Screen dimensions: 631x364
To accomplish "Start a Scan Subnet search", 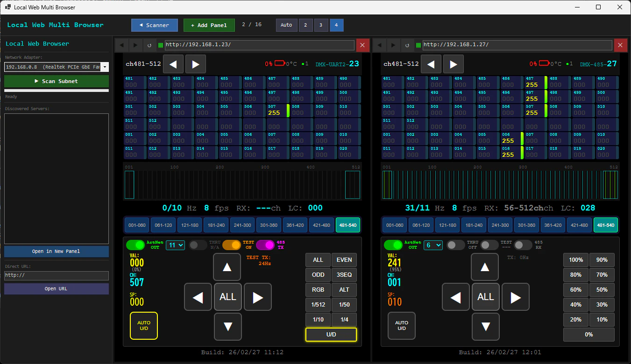I will [57, 81].
